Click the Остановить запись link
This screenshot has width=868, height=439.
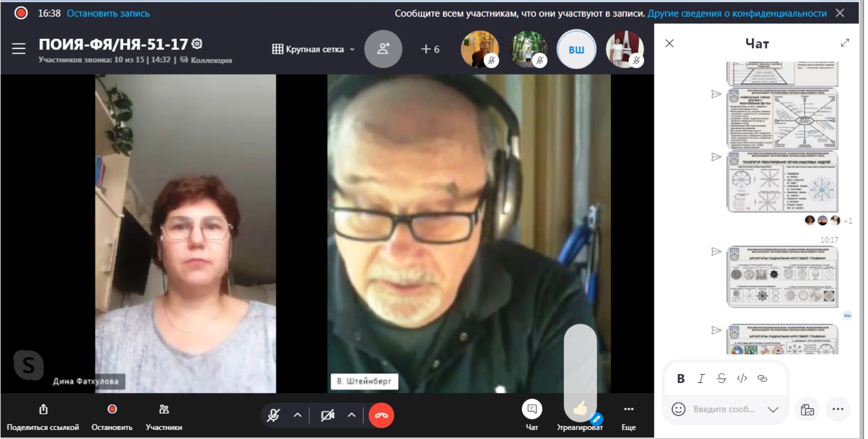coord(108,14)
